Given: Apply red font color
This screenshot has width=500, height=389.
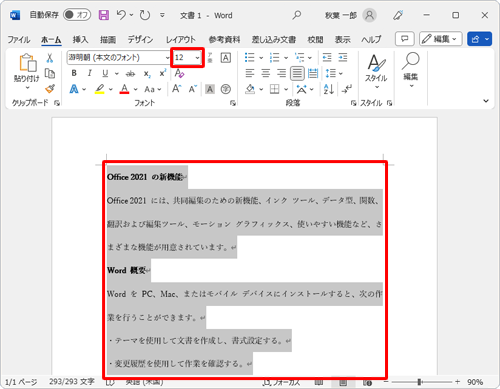Looking at the screenshot, I should coord(124,89).
